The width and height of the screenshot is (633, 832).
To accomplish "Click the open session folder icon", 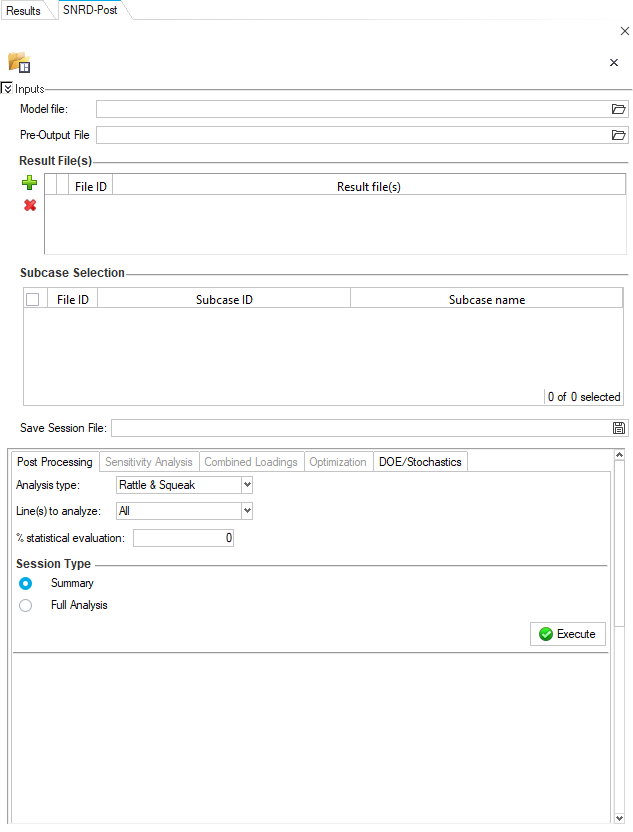I will [18, 63].
